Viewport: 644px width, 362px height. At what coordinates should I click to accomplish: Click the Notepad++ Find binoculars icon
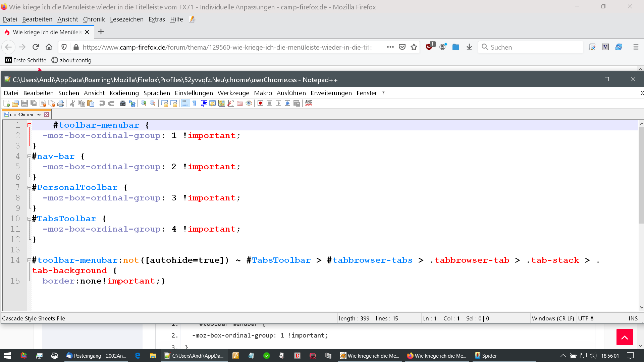pyautogui.click(x=123, y=103)
